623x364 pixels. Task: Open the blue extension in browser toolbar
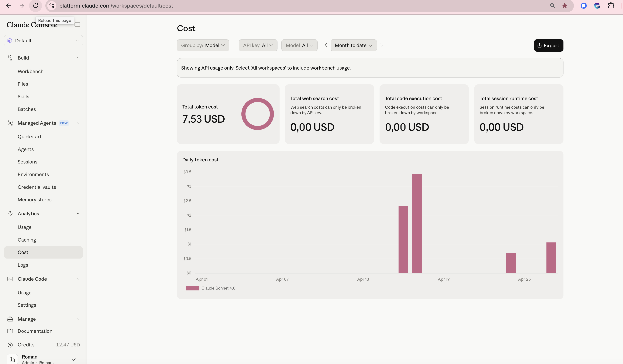pos(584,6)
